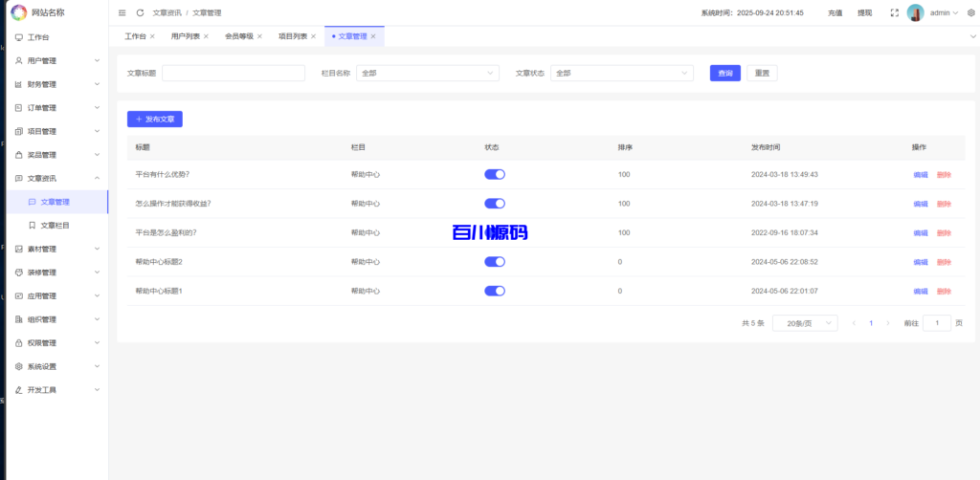Screen dimensions: 980x480
Task: Open the 栏目名称 dropdown
Action: point(428,73)
